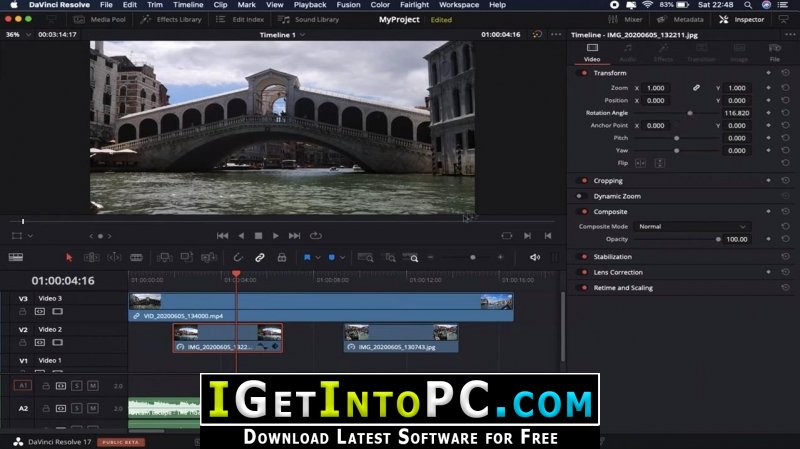800x449 pixels.
Task: Toggle Zoom link chain icon
Action: tap(696, 88)
